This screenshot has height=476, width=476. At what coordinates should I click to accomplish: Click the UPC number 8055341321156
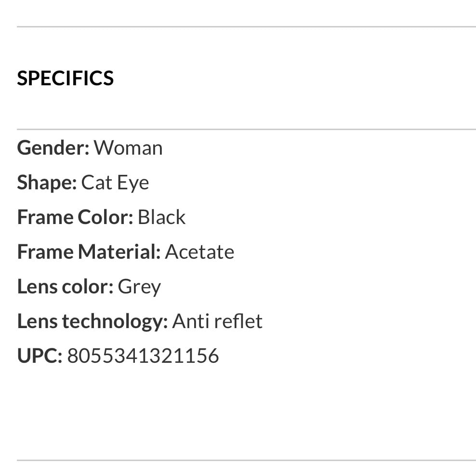coord(143,356)
